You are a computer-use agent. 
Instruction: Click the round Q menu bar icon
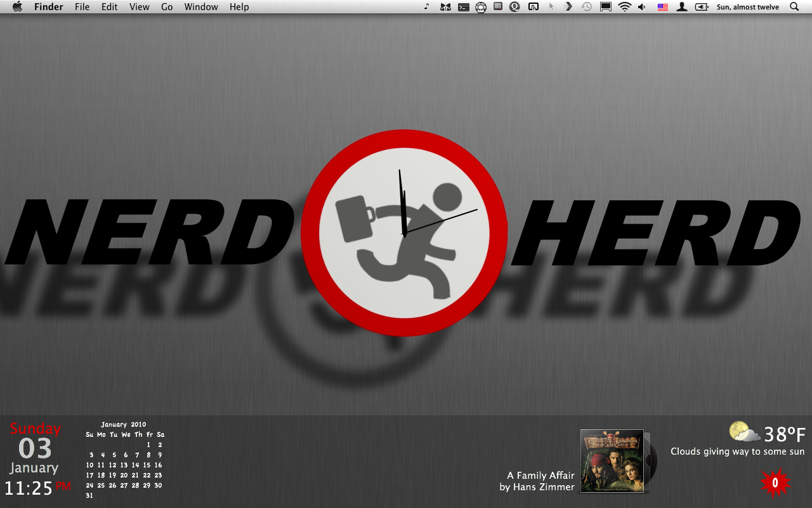(514, 7)
